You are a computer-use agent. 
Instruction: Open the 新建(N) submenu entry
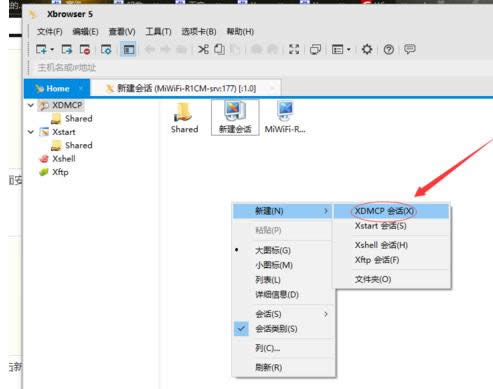click(282, 211)
